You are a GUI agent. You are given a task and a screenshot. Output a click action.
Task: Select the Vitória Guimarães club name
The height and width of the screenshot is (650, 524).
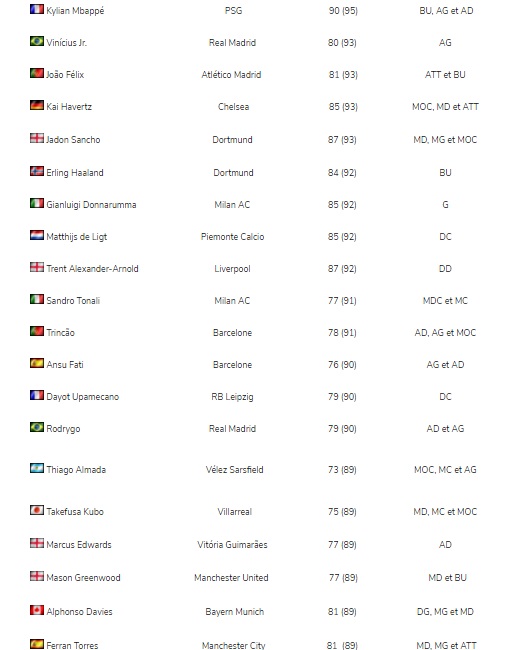point(233,545)
